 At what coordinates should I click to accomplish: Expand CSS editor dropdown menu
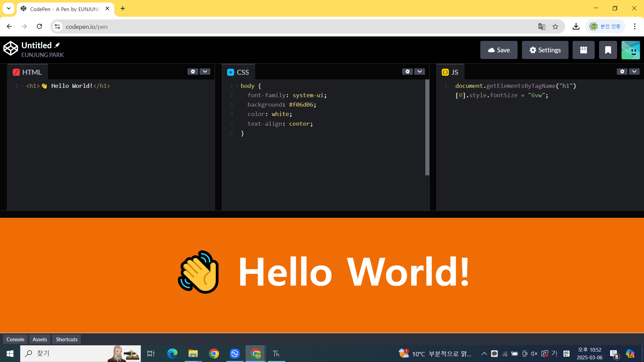tap(420, 71)
